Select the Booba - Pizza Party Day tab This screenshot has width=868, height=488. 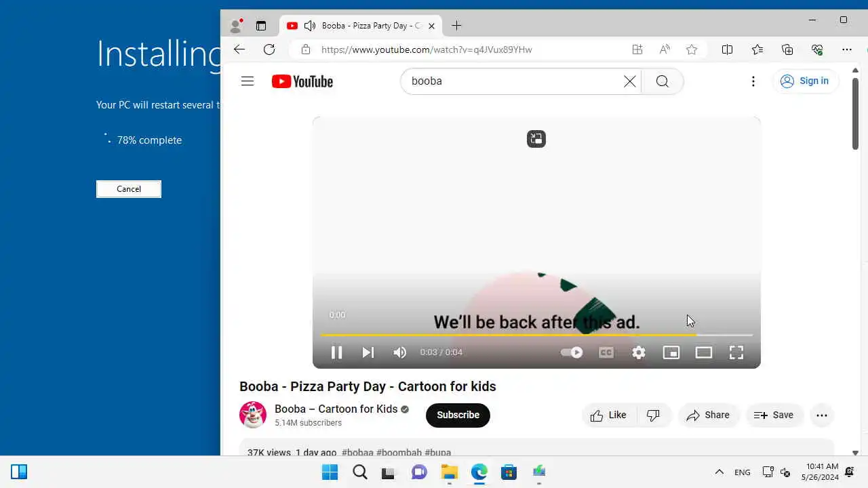tap(361, 26)
